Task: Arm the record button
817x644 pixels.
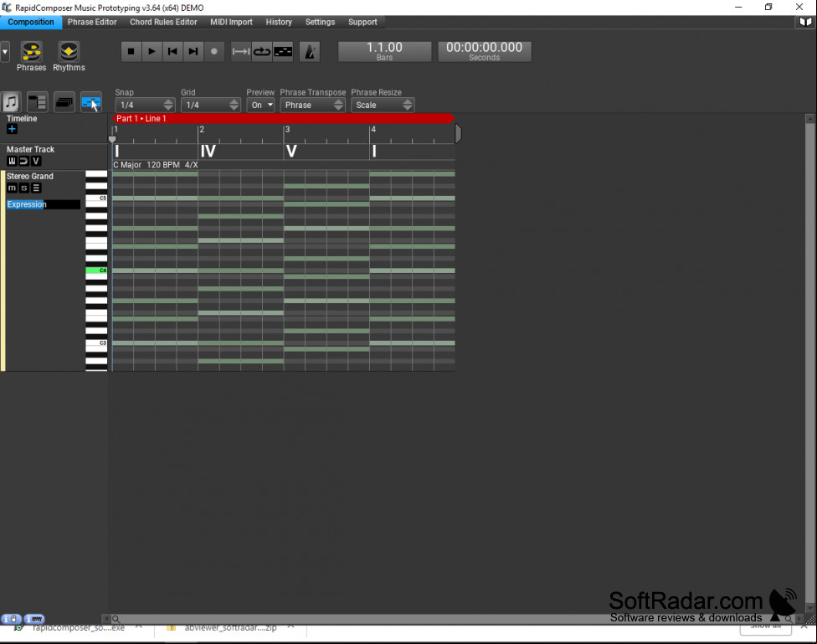Action: [x=214, y=51]
